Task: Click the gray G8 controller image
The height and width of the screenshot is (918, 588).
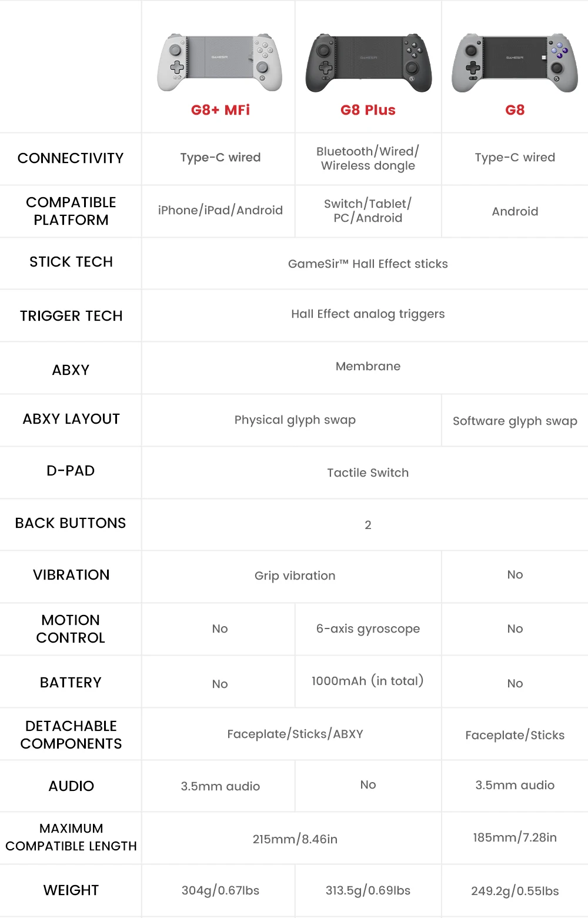Action: pos(514,63)
